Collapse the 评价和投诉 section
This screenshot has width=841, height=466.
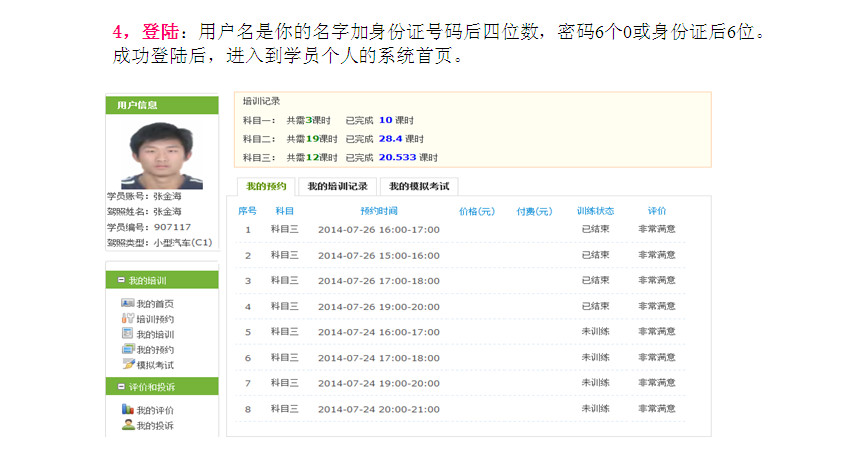coord(122,387)
